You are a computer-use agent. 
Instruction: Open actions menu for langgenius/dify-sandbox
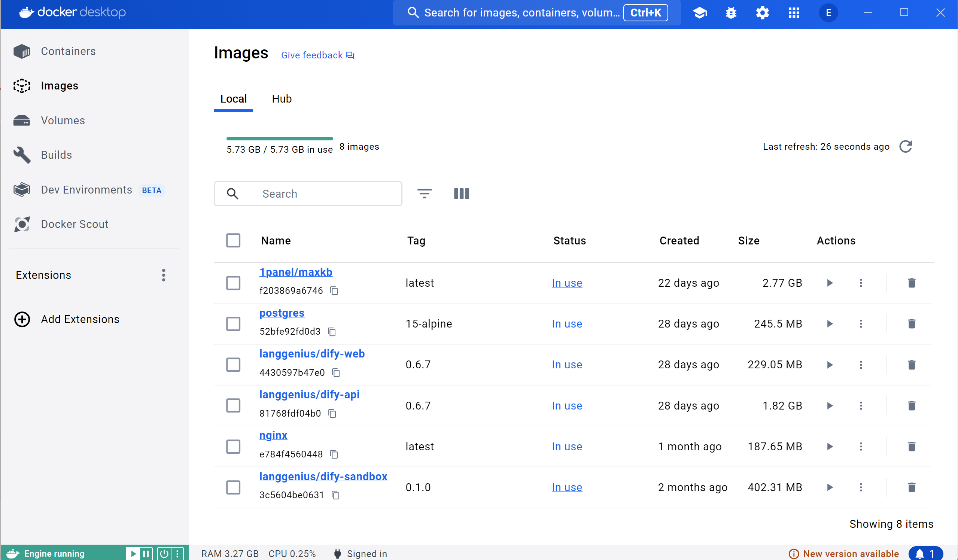[861, 487]
